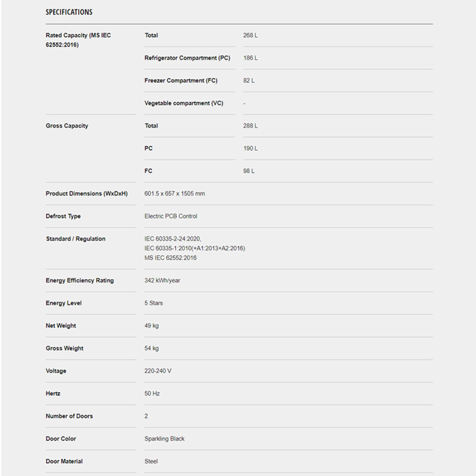Click the Energy Efficiency Rating label
This screenshot has height=476, width=476.
[x=79, y=280]
